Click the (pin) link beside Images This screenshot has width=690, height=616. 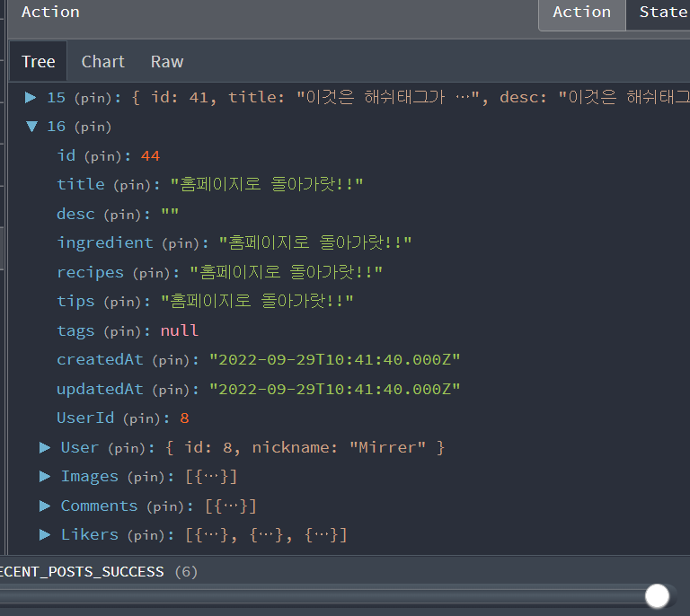[x=146, y=478]
